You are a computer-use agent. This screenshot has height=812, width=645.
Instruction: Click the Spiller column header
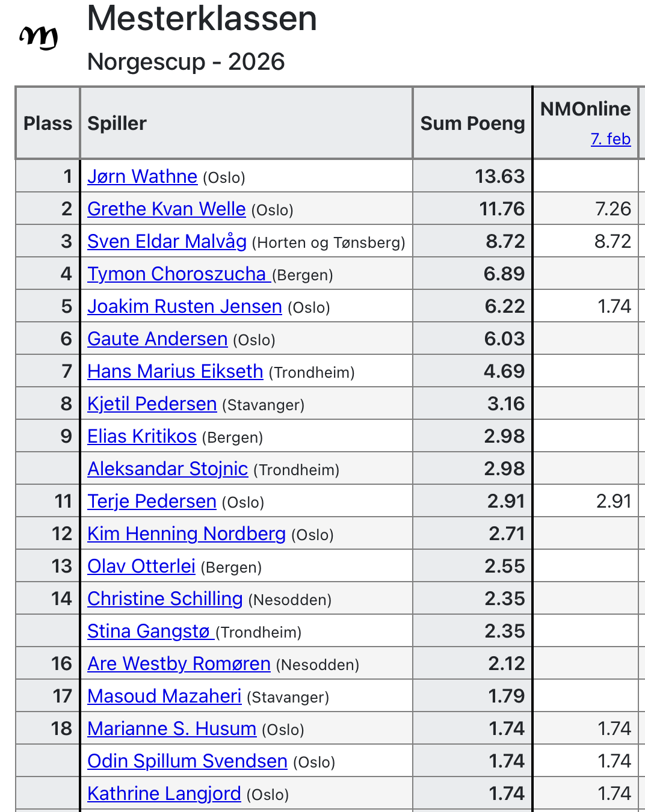pyautogui.click(x=117, y=123)
